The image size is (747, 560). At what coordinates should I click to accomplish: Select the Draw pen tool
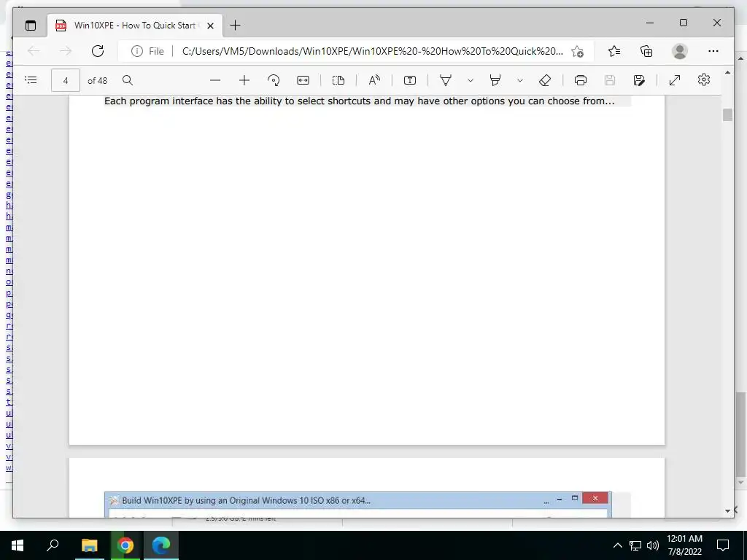pyautogui.click(x=446, y=80)
